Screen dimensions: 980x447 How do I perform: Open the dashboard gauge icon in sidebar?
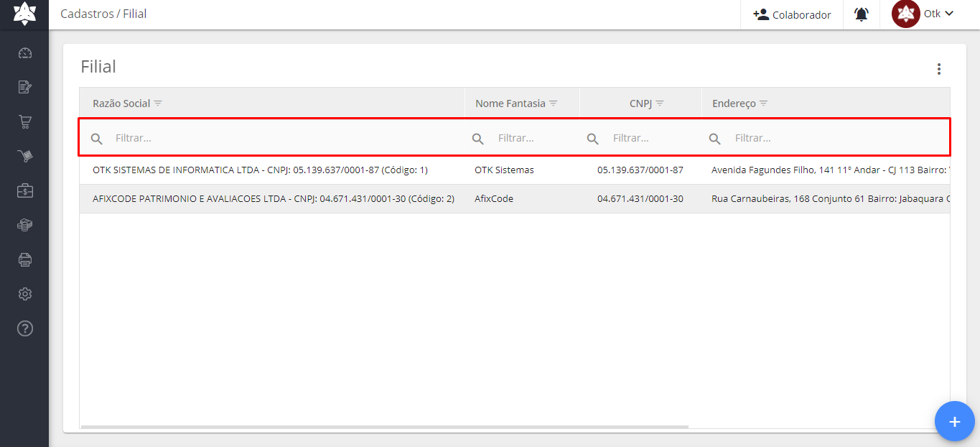(x=25, y=53)
